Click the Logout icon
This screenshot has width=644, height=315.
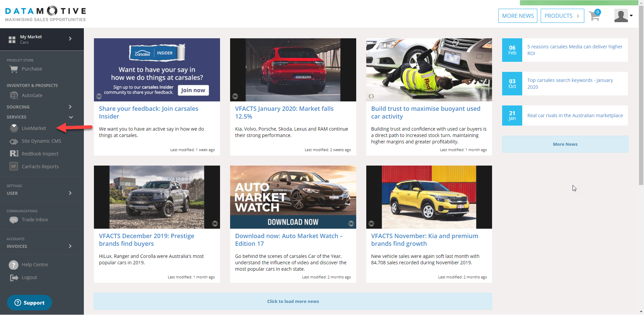tap(14, 278)
